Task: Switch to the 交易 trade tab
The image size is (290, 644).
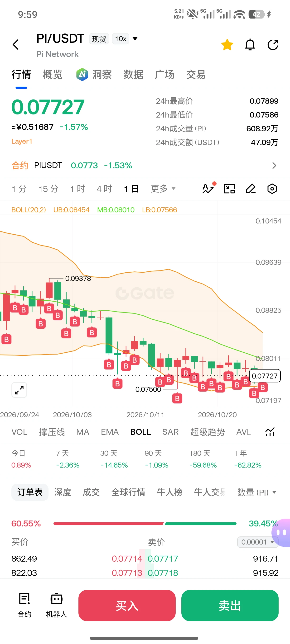Action: pos(196,75)
